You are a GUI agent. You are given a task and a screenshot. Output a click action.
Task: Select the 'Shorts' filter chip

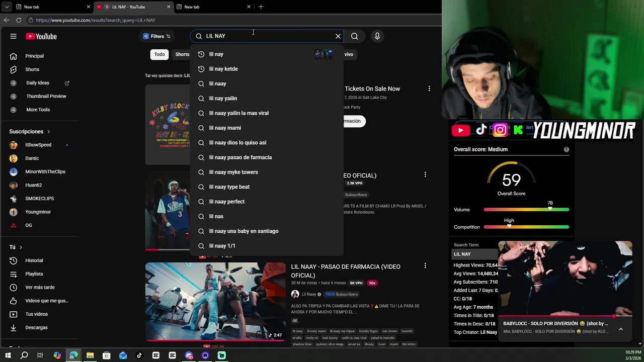(x=182, y=54)
